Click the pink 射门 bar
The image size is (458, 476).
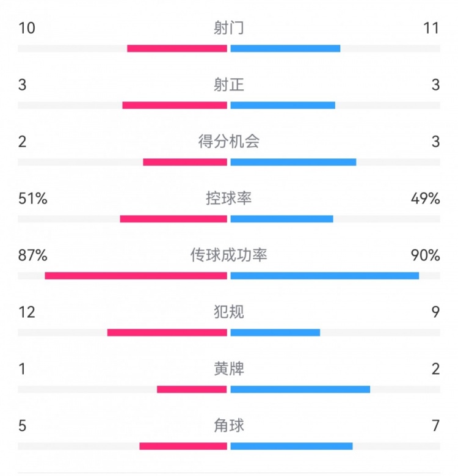click(x=177, y=48)
